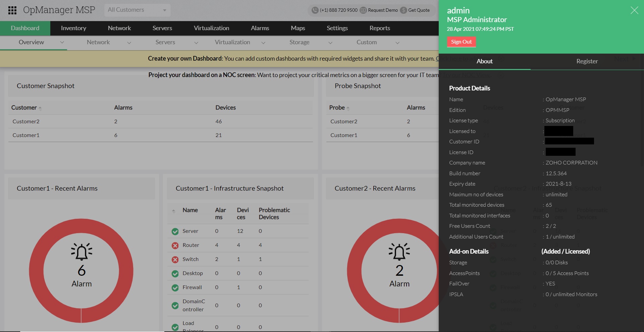
Task: Sort Customer Snapshot by Devices column
Action: tap(225, 108)
